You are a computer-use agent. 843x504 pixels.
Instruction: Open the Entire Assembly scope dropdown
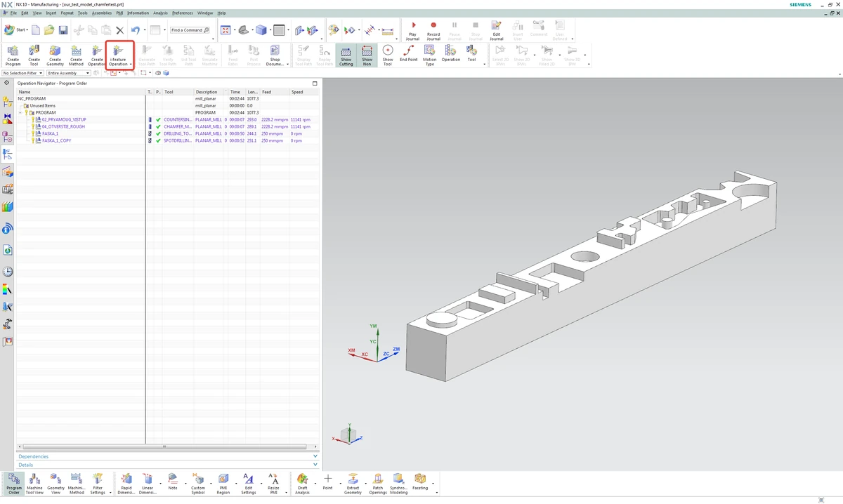[x=69, y=73]
